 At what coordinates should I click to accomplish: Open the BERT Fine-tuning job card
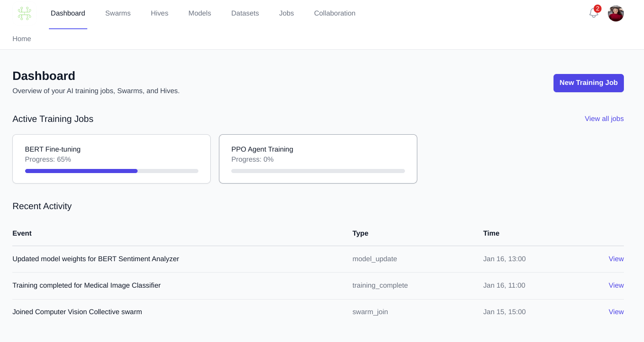coord(111,153)
